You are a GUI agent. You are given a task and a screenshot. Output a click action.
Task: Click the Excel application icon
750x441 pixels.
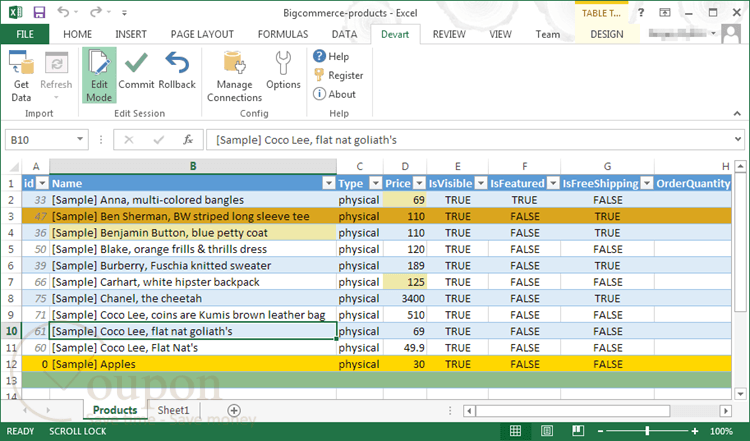[x=15, y=12]
